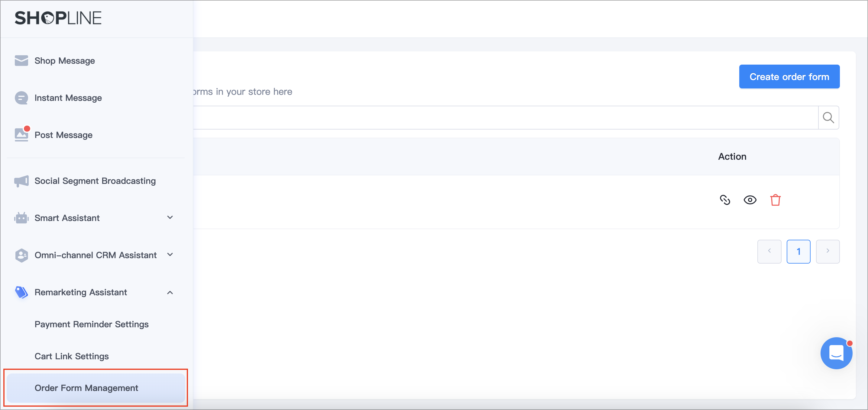Open Post Message with the red notification dot
This screenshot has width=868, height=410.
coord(21,134)
